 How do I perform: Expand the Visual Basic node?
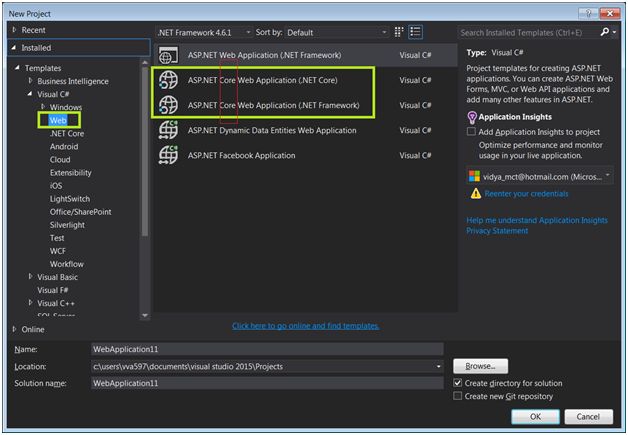point(30,276)
